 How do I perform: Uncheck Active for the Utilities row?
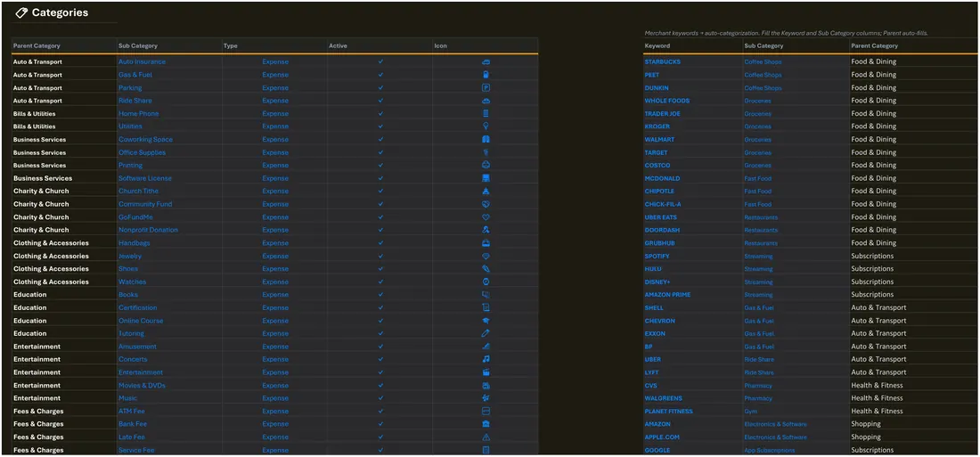click(x=380, y=126)
